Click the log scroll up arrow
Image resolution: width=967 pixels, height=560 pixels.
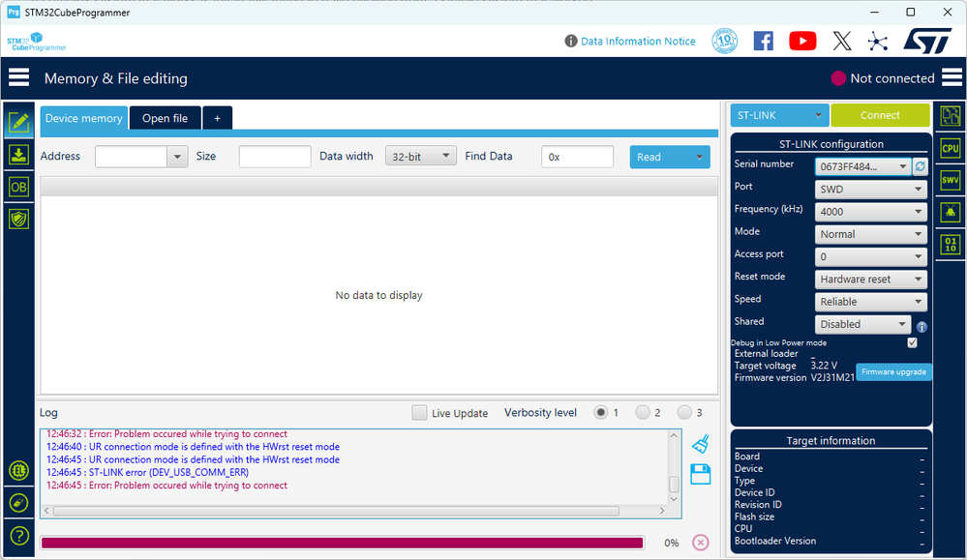(x=674, y=435)
